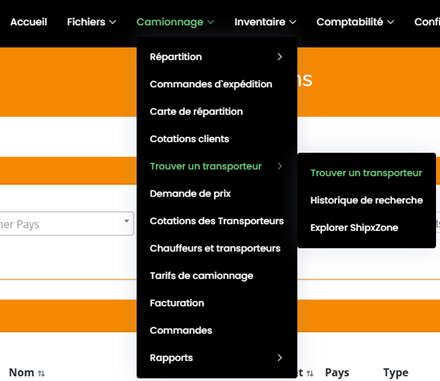Go to Accueil
Viewport: 440px width, 381px height.
click(29, 22)
